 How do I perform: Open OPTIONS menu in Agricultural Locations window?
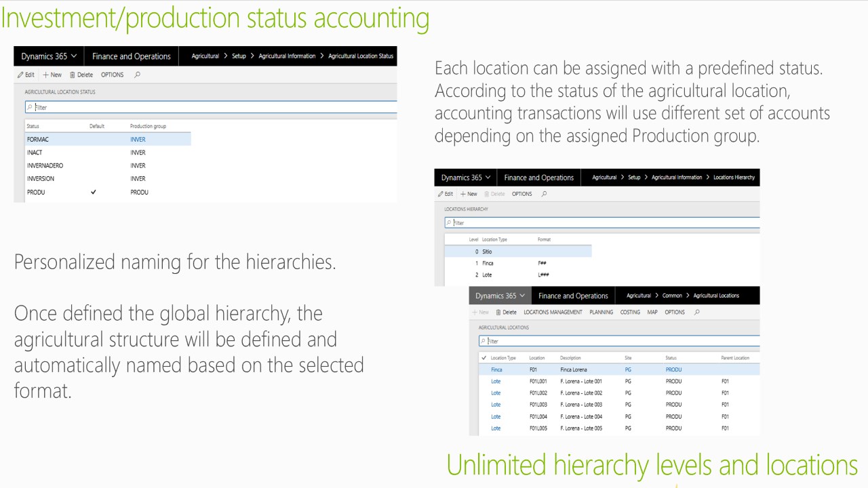675,312
